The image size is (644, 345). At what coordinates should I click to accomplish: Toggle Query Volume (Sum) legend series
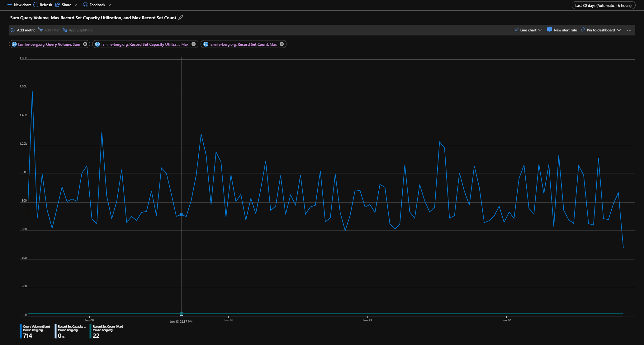[x=36, y=327]
